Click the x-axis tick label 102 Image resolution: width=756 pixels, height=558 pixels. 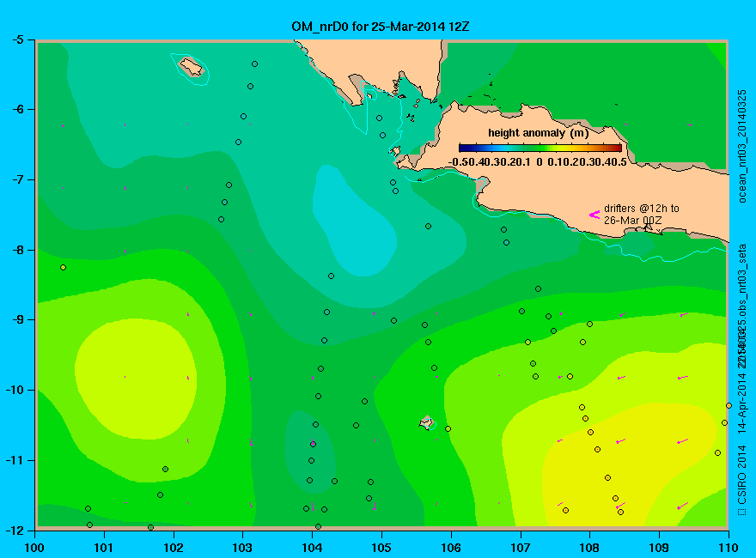[173, 548]
